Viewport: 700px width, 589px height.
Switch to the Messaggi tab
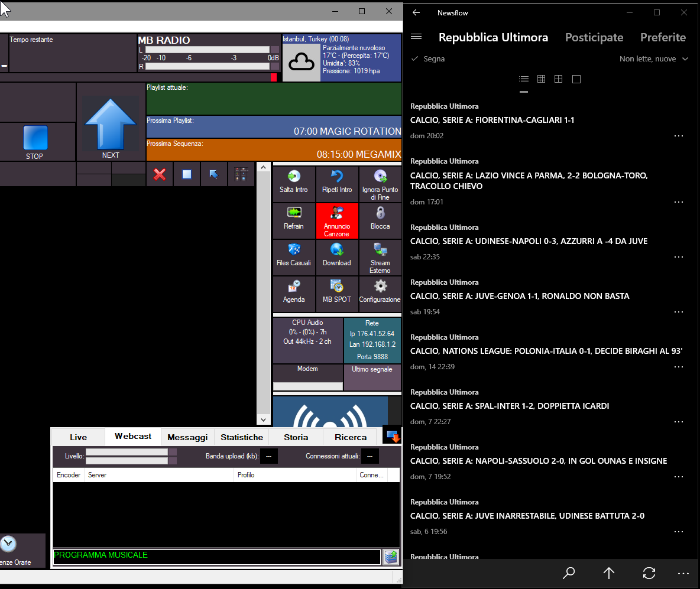click(x=187, y=437)
